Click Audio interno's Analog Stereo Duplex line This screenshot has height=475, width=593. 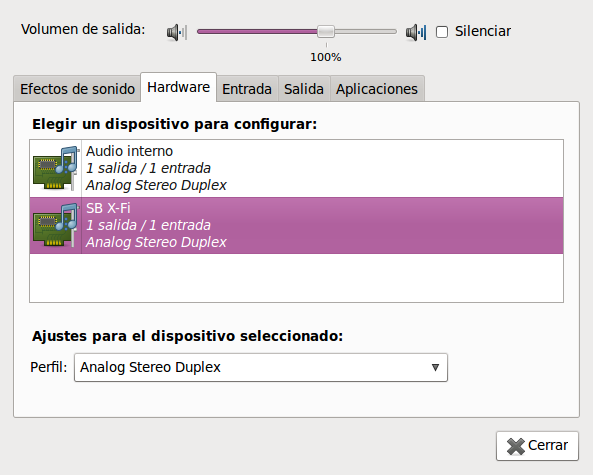[x=156, y=185]
